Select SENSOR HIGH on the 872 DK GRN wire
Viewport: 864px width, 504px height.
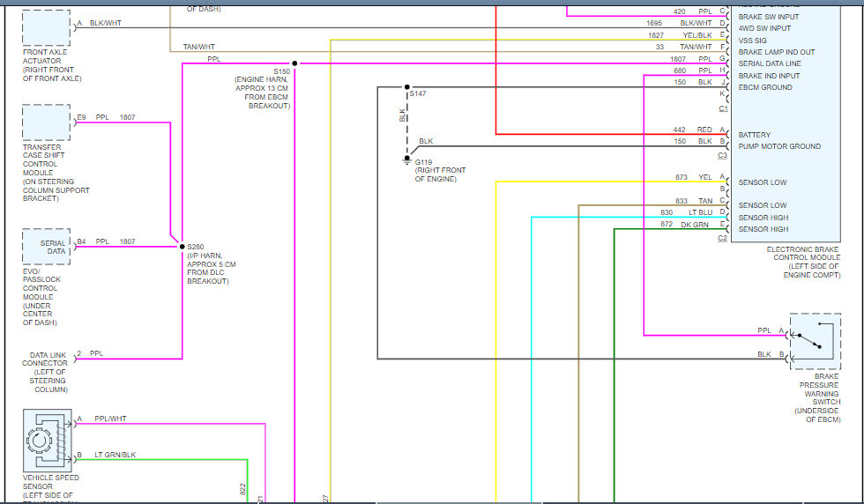pyautogui.click(x=763, y=229)
